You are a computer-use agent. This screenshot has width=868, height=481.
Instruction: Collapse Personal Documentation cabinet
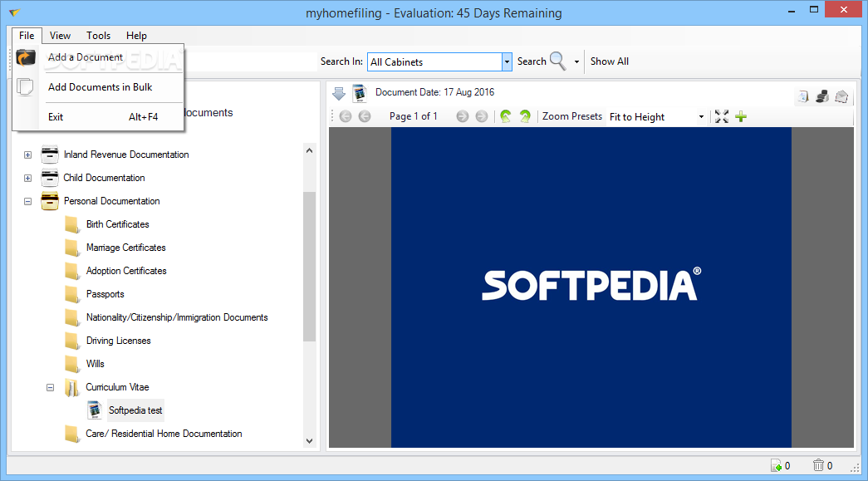pyautogui.click(x=27, y=202)
